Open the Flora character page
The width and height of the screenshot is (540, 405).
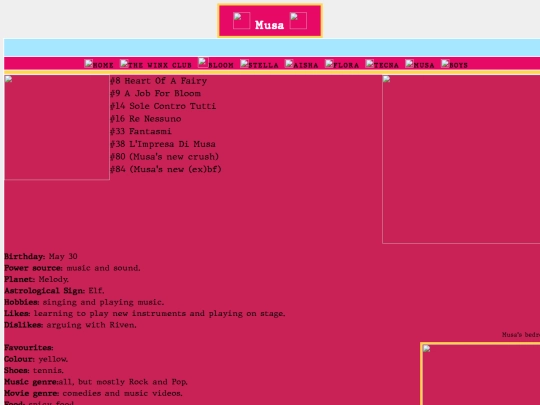click(x=346, y=65)
